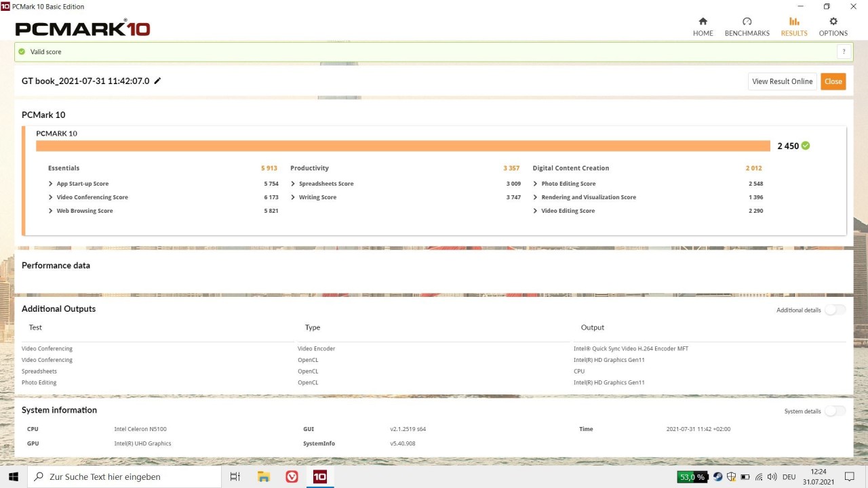The image size is (868, 488).
Task: Click the GUI version v2.1.2519 s64
Action: click(408, 429)
